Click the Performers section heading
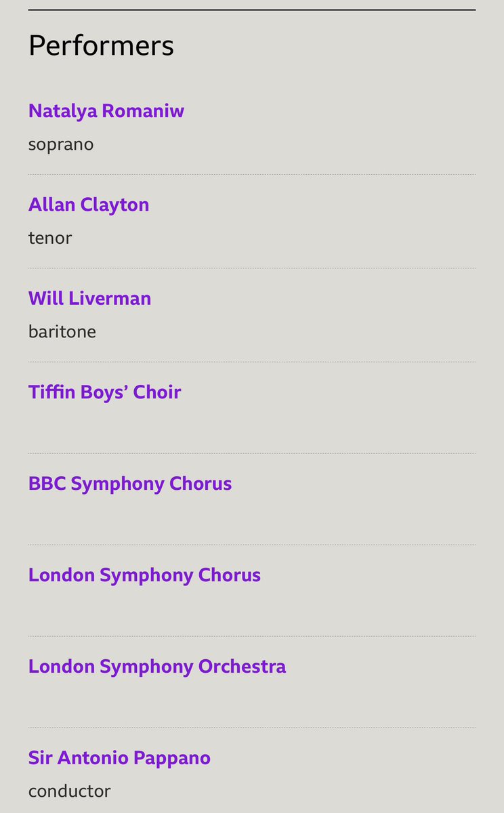 (101, 46)
